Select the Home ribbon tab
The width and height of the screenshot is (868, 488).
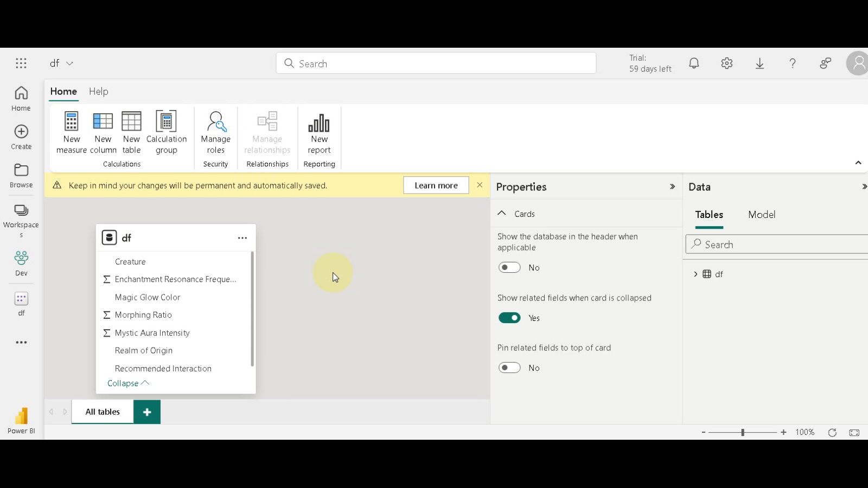click(63, 92)
